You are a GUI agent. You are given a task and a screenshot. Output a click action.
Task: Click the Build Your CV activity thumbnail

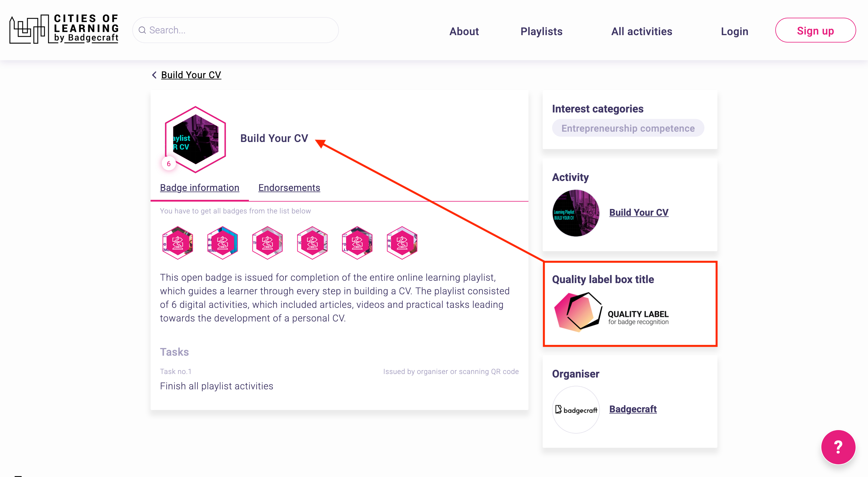(576, 213)
